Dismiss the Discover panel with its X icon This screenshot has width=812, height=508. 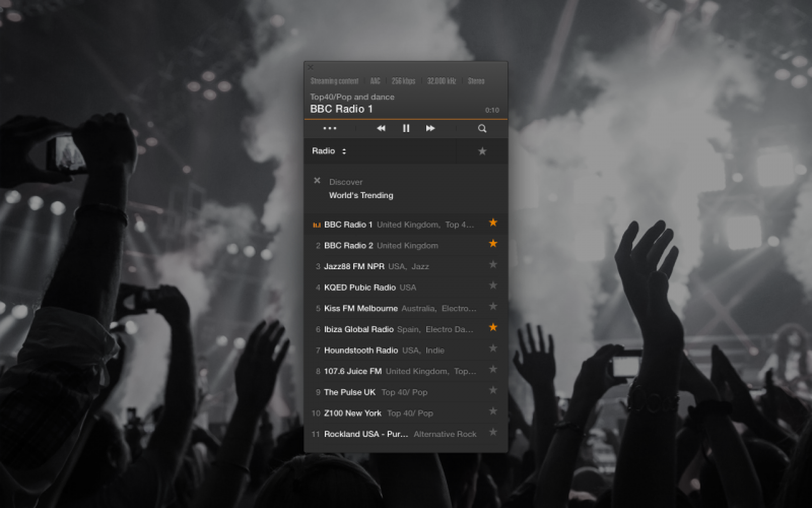(317, 180)
